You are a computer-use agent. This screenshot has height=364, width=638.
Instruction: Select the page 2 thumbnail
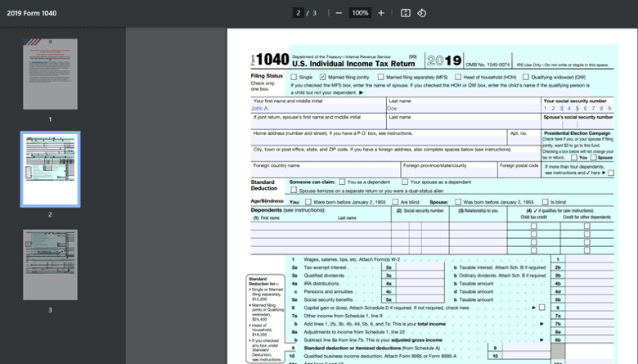pos(50,169)
